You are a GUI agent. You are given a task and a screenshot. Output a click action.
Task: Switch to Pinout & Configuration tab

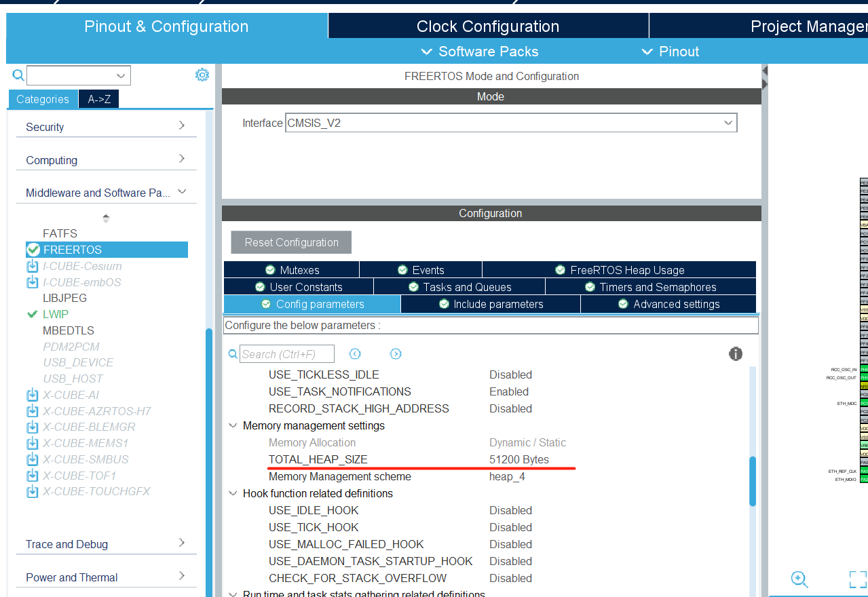pyautogui.click(x=166, y=26)
